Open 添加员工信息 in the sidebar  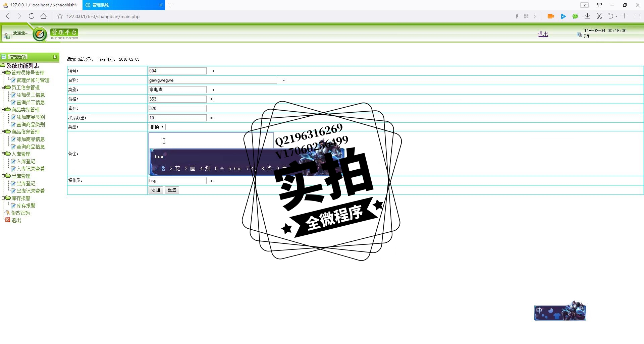pos(31,95)
